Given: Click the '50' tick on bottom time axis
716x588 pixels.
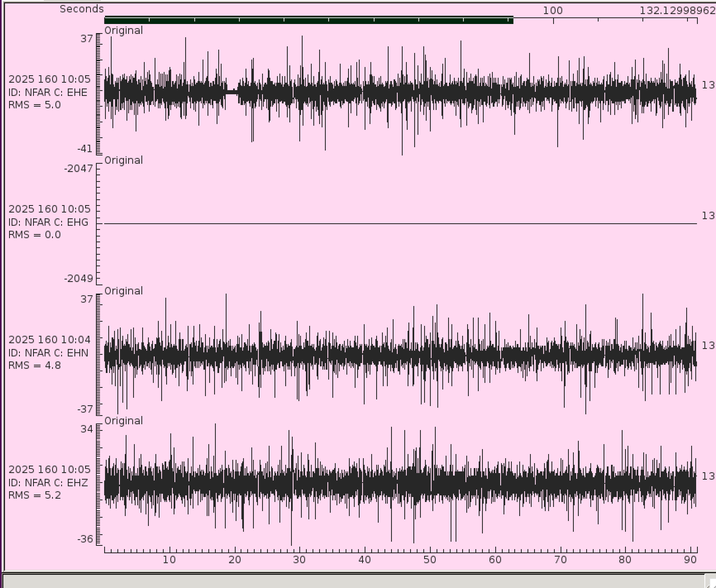Looking at the screenshot, I should [430, 560].
